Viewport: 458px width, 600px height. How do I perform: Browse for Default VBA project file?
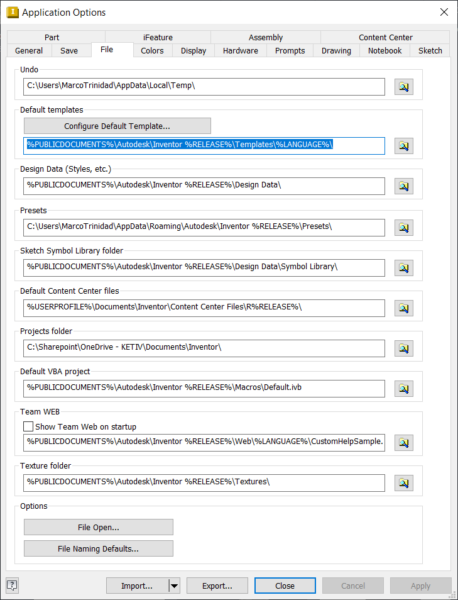[x=404, y=389]
